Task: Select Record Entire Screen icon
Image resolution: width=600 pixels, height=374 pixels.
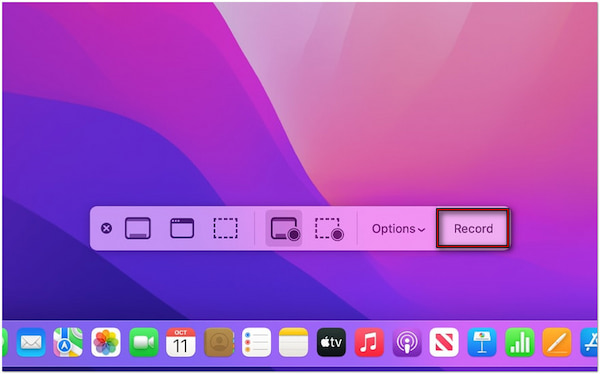Action: click(x=284, y=229)
